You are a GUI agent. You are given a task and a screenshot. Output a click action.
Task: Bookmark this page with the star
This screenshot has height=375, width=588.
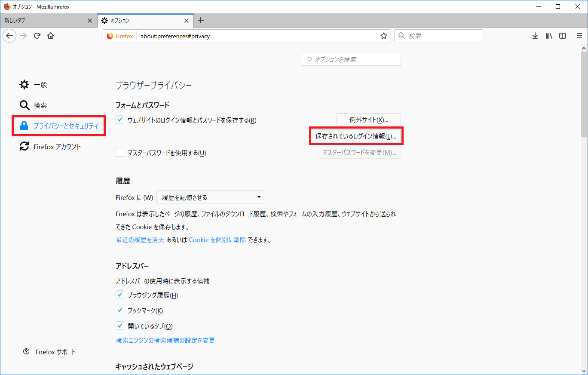[x=384, y=36]
